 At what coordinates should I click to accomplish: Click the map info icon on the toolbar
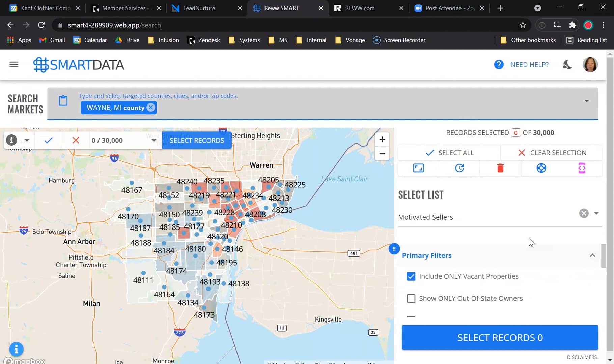(11, 140)
